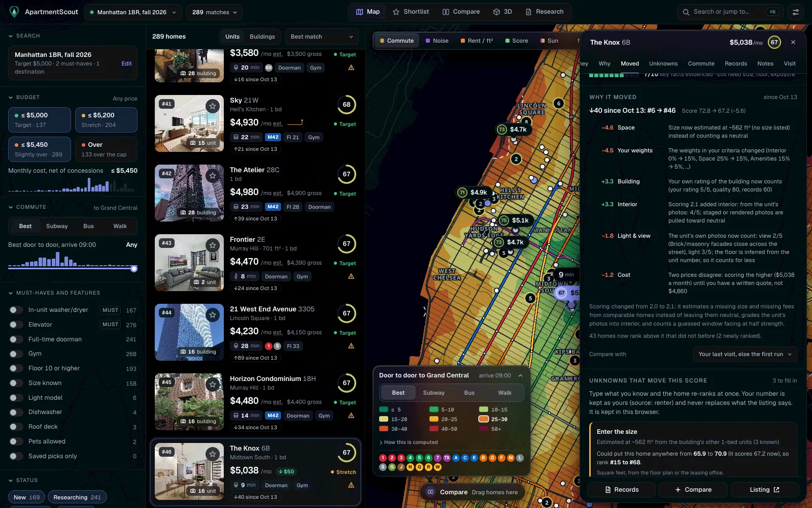
Task: Open the Manhattan 1BR, fall 2026 search dropdown
Action: pos(132,12)
